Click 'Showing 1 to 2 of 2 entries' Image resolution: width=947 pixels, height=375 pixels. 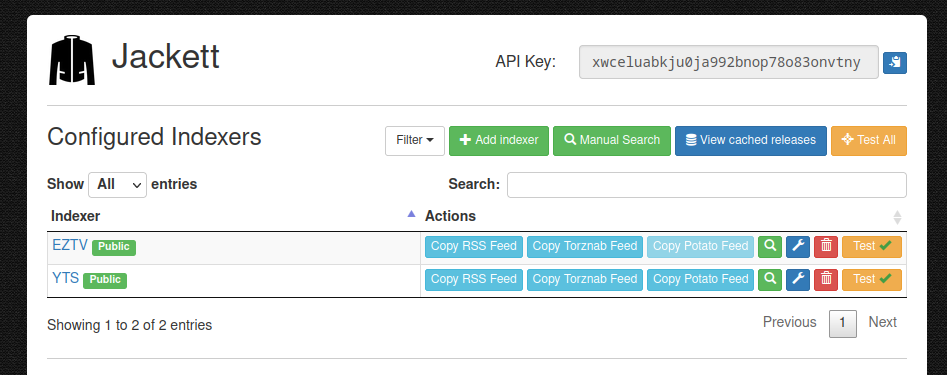(x=129, y=325)
